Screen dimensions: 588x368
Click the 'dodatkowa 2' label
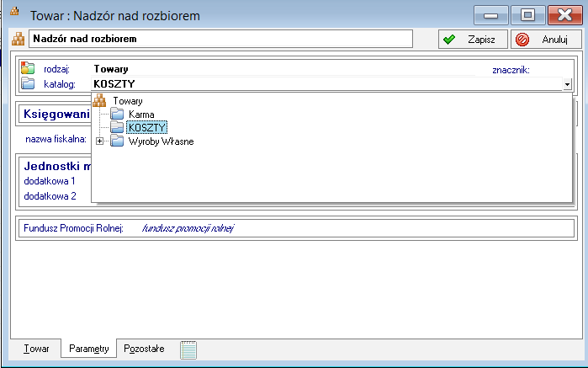pyautogui.click(x=50, y=196)
